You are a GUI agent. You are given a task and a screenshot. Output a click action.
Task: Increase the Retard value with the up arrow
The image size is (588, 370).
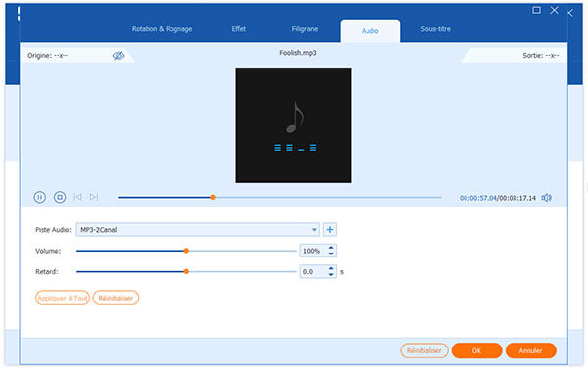pos(331,268)
